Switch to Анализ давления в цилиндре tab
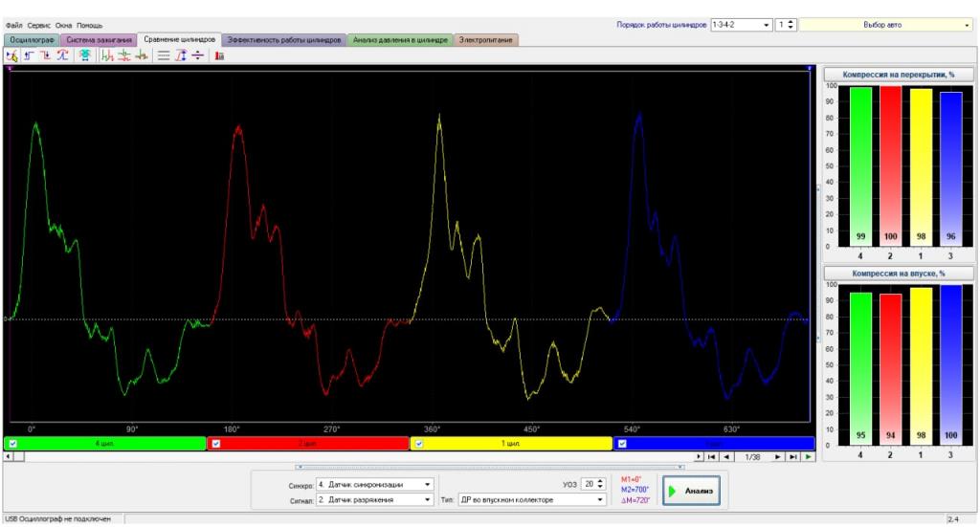Viewport: 980px width, 527px height. coord(400,40)
